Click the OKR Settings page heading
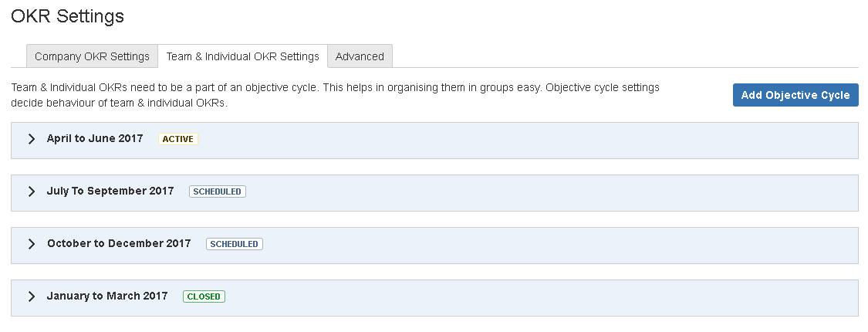Image resolution: width=868 pixels, height=332 pixels. 67,16
